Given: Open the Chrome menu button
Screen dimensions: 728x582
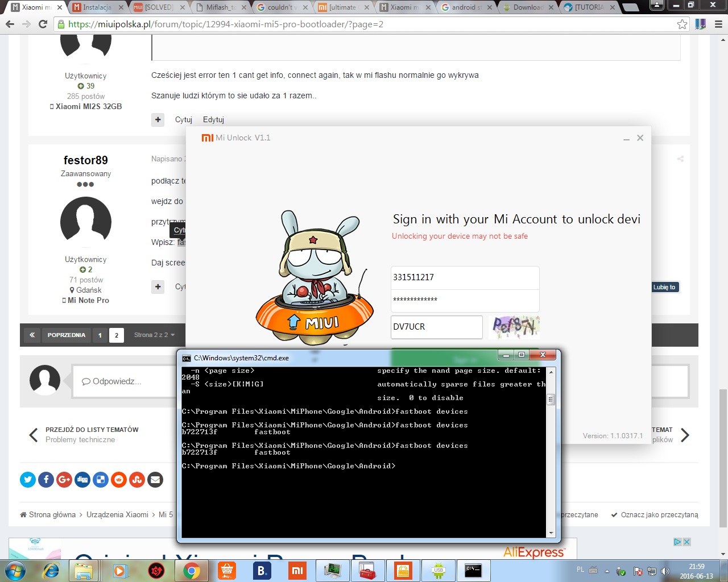Looking at the screenshot, I should 718,24.
